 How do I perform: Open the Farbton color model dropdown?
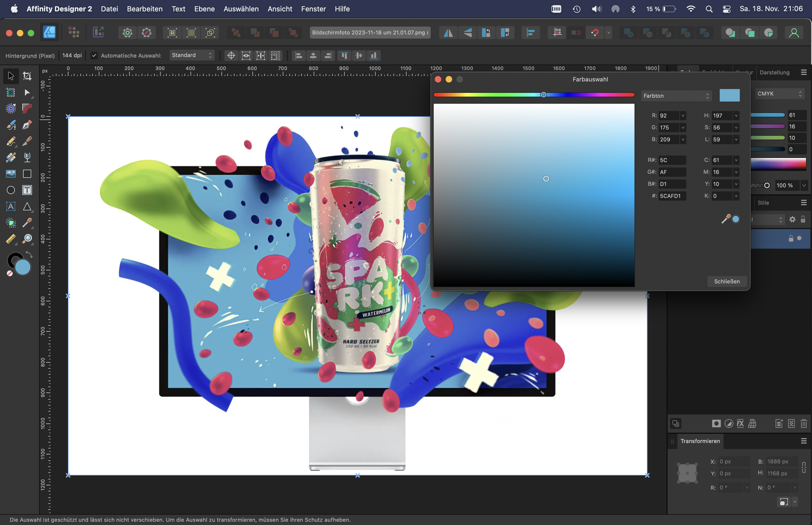676,96
